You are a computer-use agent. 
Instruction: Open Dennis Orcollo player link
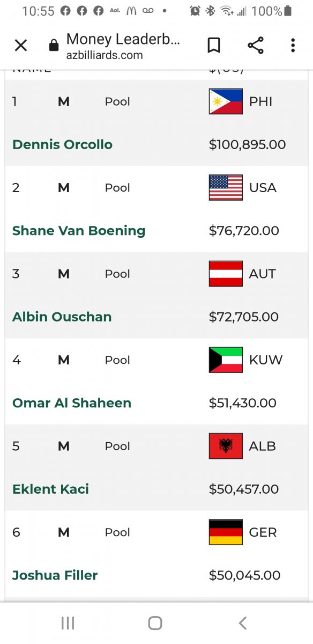[x=62, y=144]
